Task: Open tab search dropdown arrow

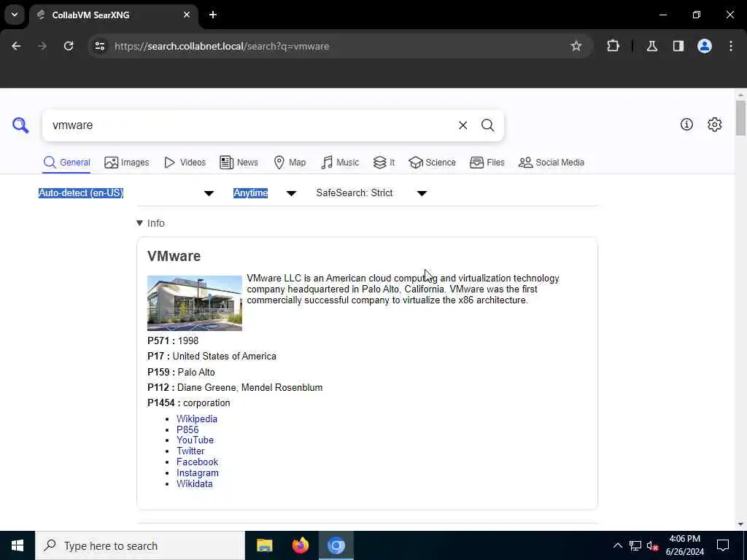Action: [x=15, y=15]
